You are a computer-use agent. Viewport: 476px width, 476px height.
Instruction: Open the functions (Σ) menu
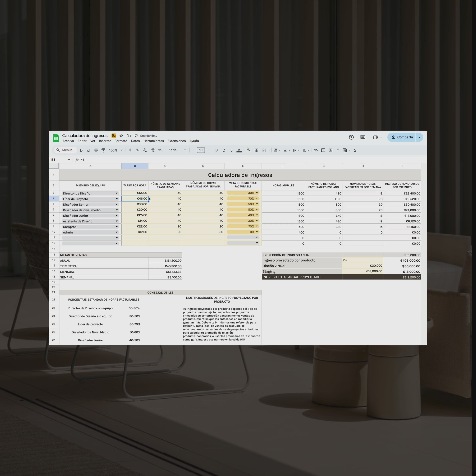coord(355,150)
